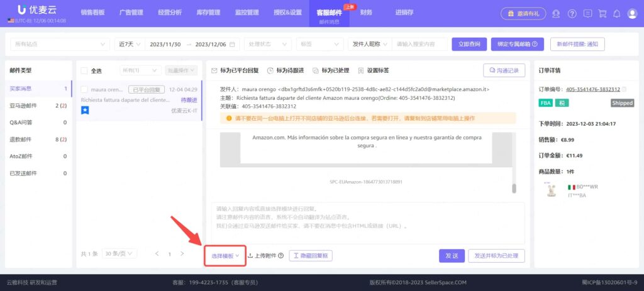
Task: Click the Italy flag icon near product ASIN
Action: tap(571, 187)
